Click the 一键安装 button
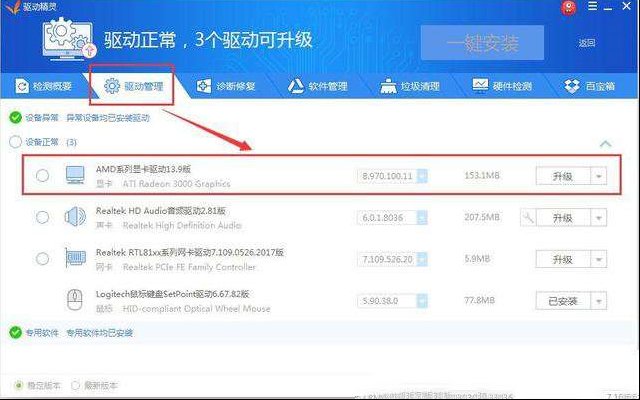 (x=482, y=43)
